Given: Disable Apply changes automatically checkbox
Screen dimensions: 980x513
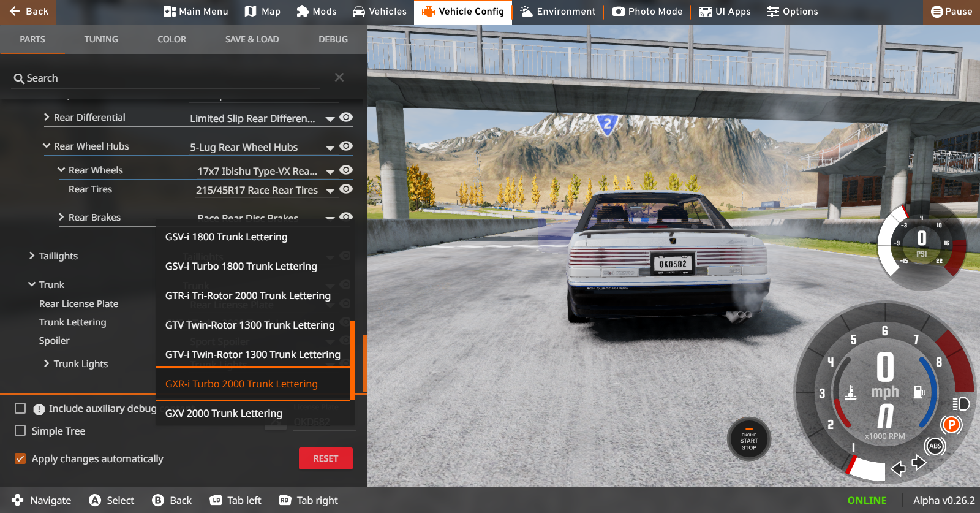Looking at the screenshot, I should (x=20, y=458).
